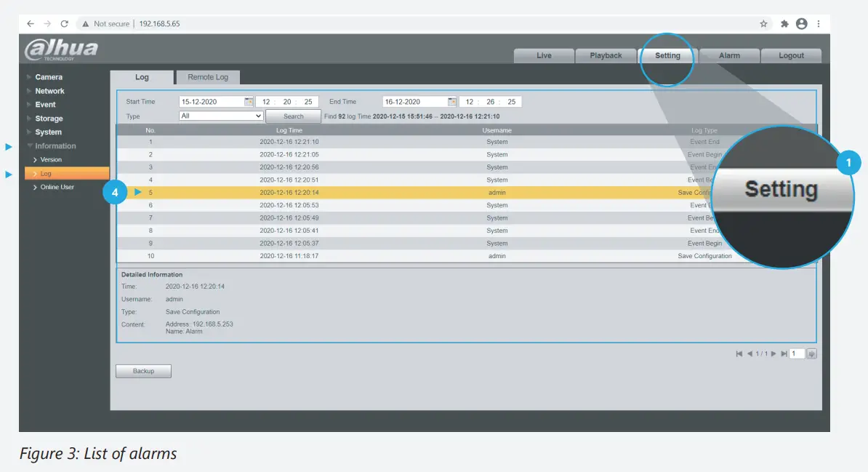
Task: Go to previous page of log results
Action: [750, 354]
